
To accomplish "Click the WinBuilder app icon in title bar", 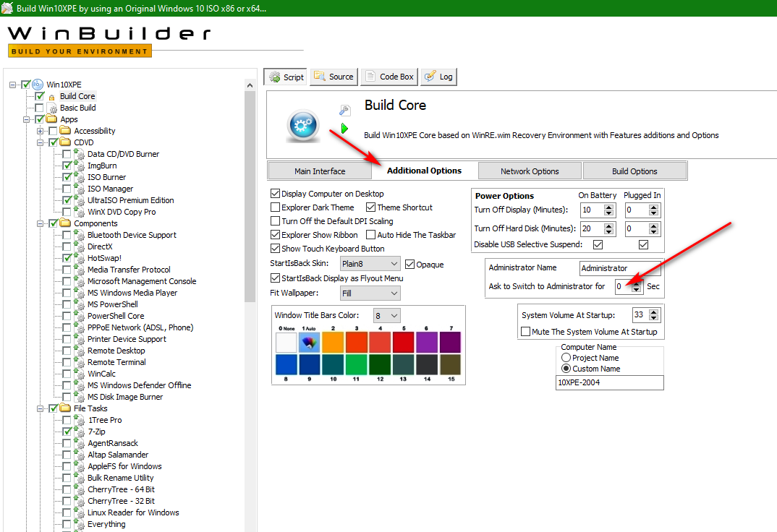I will [x=7, y=8].
